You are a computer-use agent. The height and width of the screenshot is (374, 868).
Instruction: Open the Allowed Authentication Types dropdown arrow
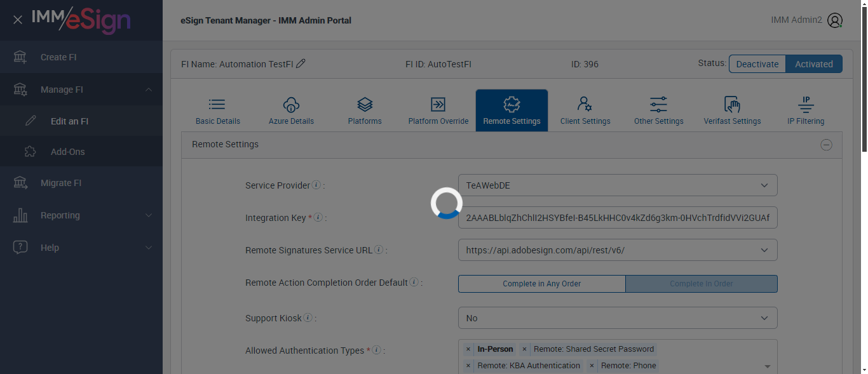point(767,367)
